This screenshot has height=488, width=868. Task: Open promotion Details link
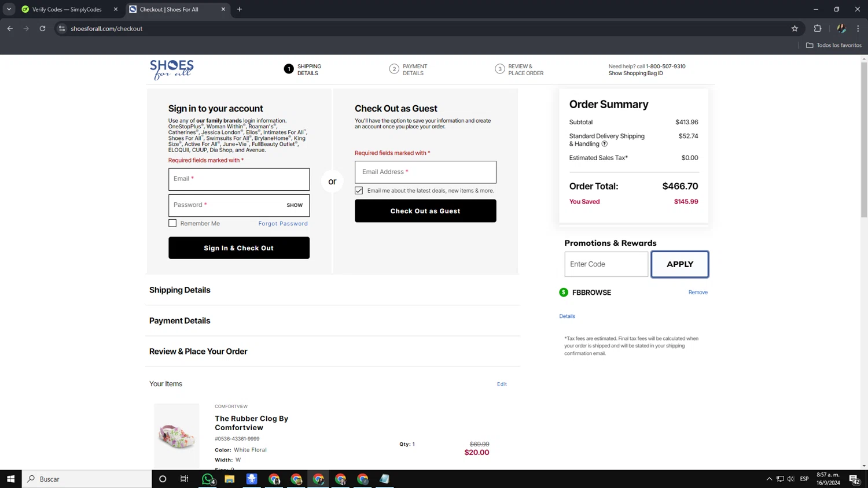coord(567,316)
